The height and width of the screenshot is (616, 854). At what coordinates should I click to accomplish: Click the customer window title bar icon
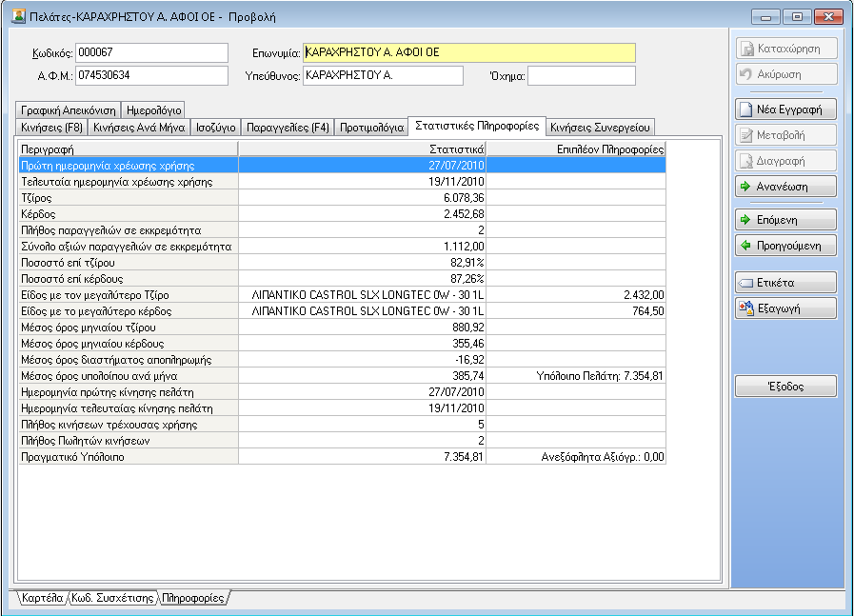(x=18, y=16)
